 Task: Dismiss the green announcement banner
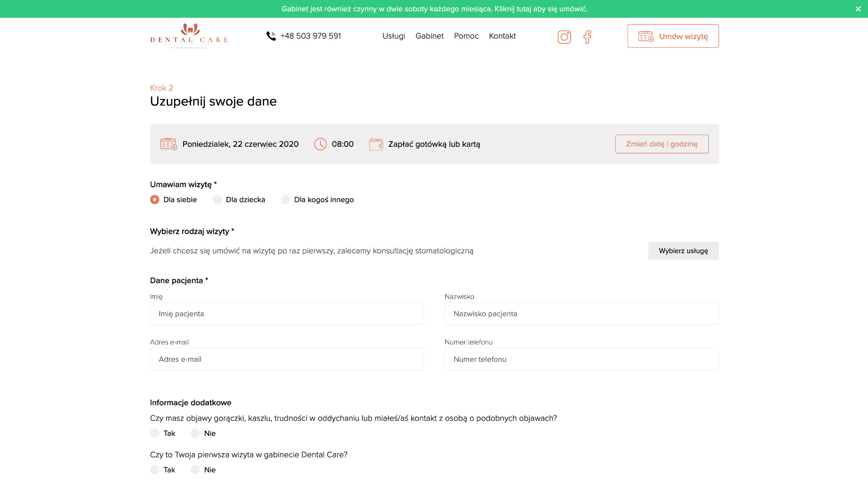(857, 8)
